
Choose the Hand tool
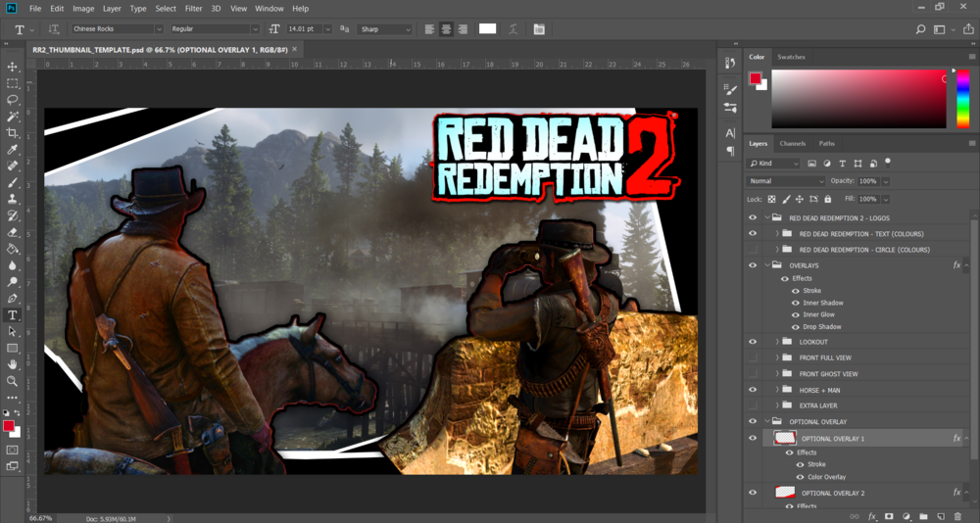(x=13, y=364)
